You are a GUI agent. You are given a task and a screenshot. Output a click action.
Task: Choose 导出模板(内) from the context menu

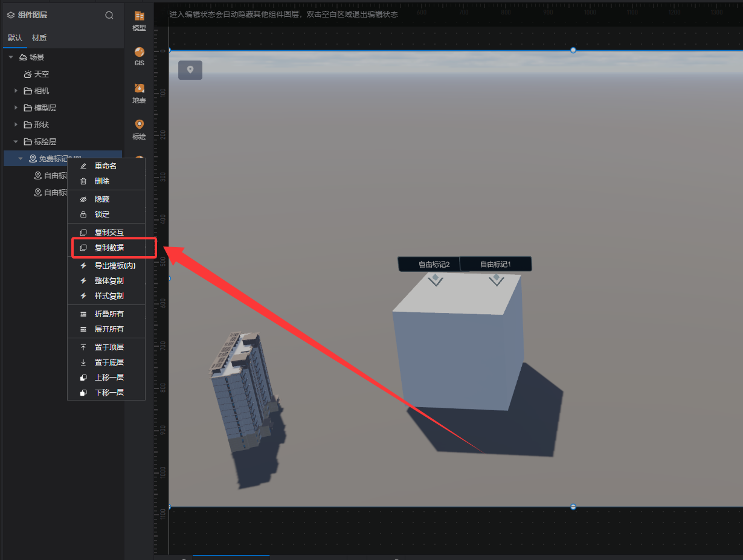pyautogui.click(x=106, y=265)
